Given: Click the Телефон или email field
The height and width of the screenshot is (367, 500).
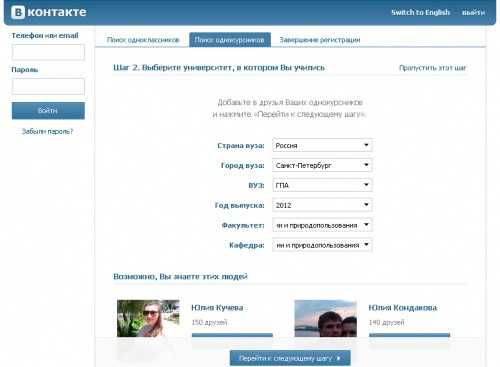Looking at the screenshot, I should point(48,52).
